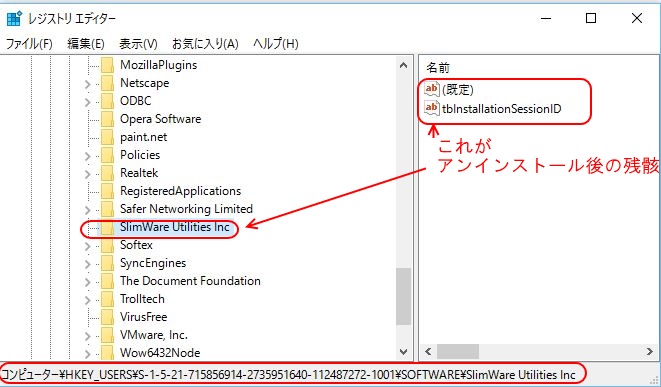Open the ヘルプ(H) menu
The height and width of the screenshot is (387, 661).
point(276,43)
